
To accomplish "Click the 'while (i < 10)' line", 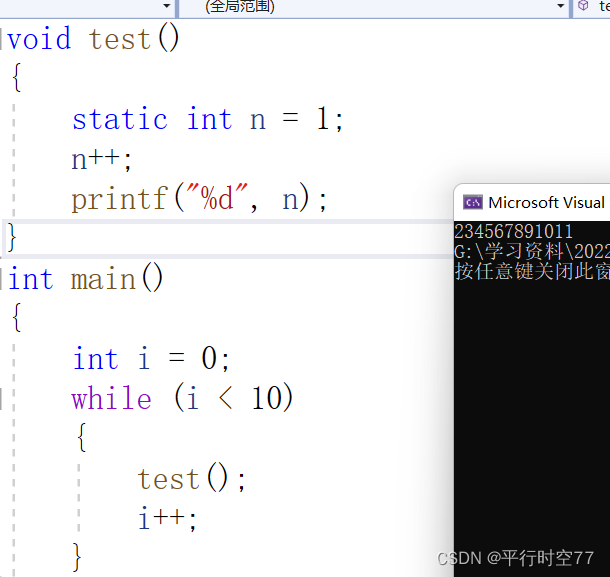I will click(x=182, y=398).
